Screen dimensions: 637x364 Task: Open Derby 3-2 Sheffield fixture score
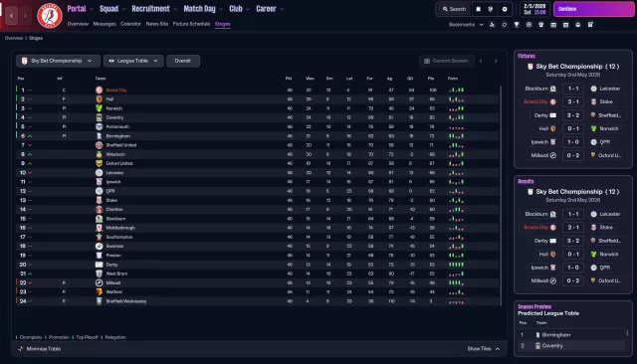[x=573, y=115]
